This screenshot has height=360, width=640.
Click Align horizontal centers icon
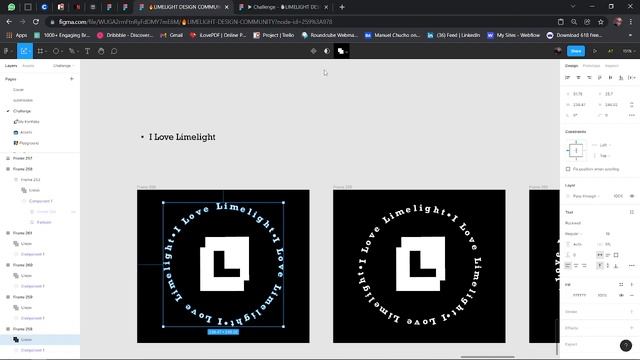click(578, 78)
